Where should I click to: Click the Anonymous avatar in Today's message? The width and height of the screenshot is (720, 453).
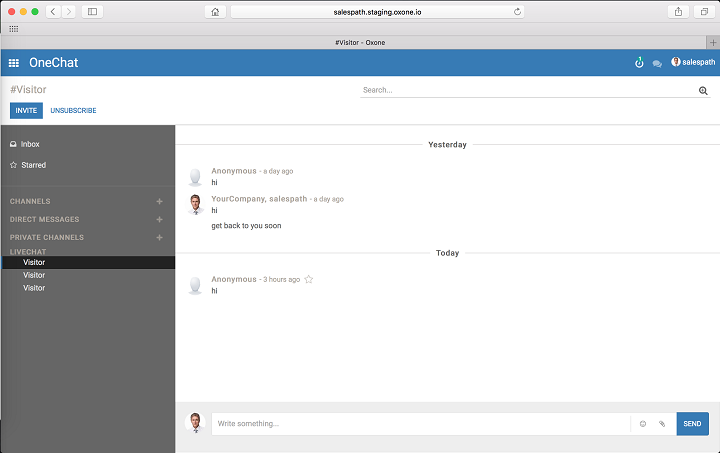(x=195, y=285)
